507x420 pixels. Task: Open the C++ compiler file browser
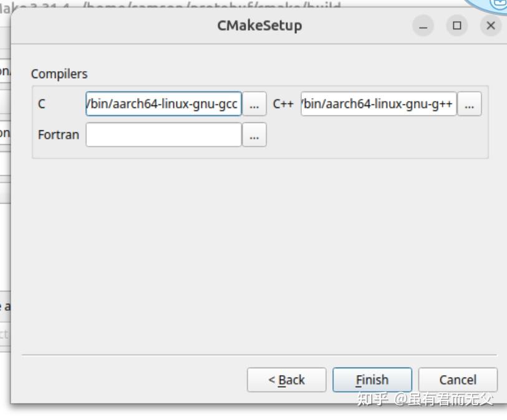pyautogui.click(x=469, y=104)
